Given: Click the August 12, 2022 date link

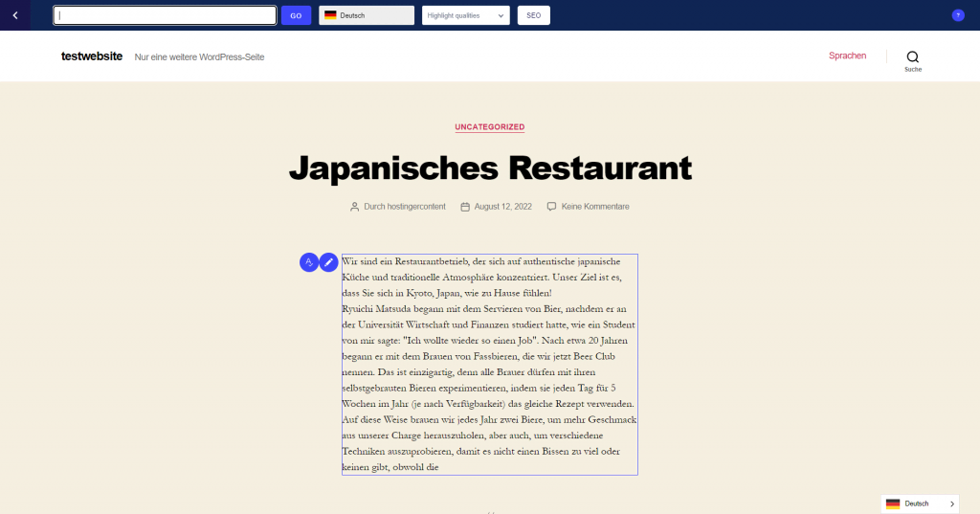Looking at the screenshot, I should 503,207.
